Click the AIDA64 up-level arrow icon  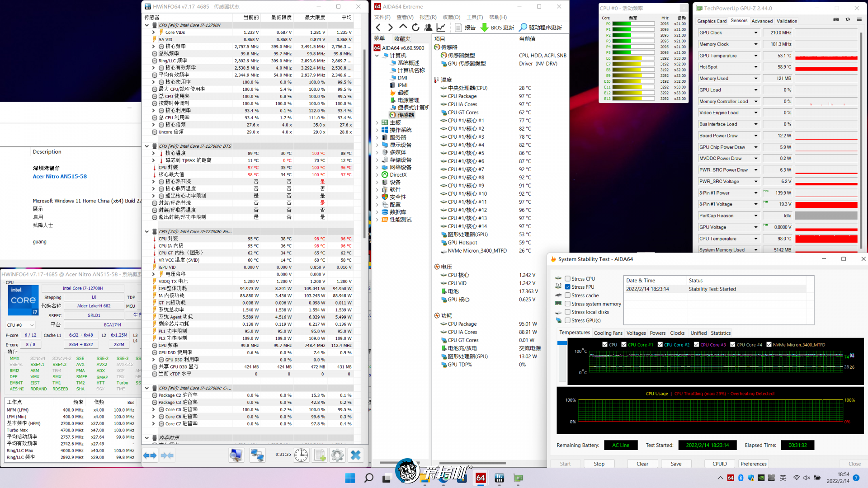point(403,27)
